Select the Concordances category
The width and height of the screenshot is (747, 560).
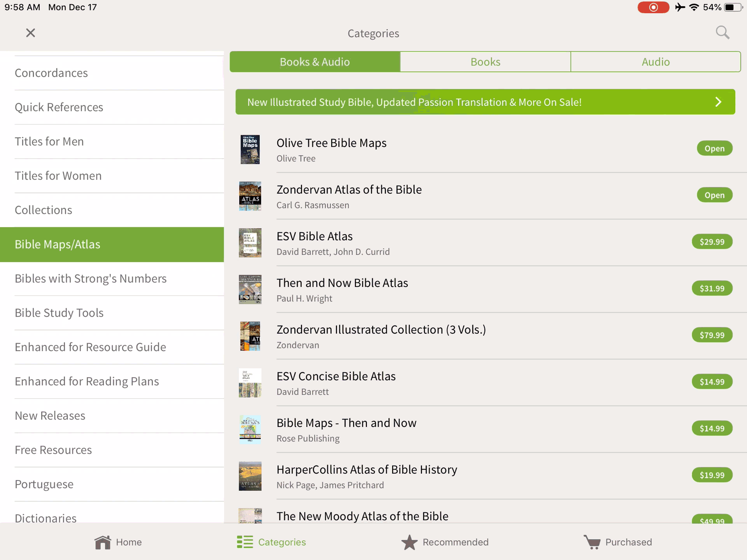(x=51, y=73)
